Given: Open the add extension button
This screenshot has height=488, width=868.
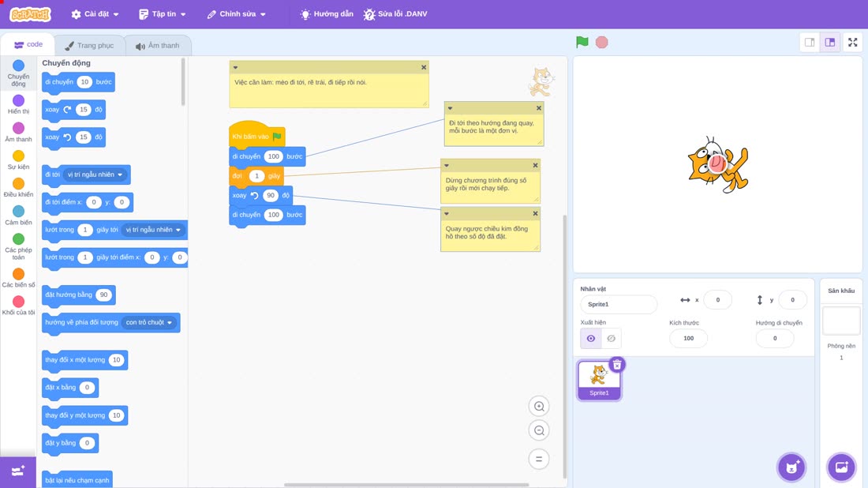Looking at the screenshot, I should [18, 471].
